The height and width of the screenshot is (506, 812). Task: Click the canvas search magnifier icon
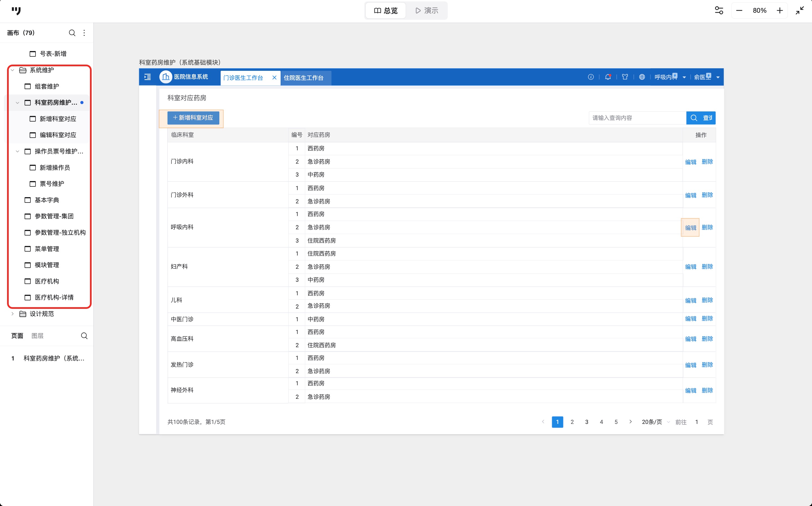[x=72, y=33]
